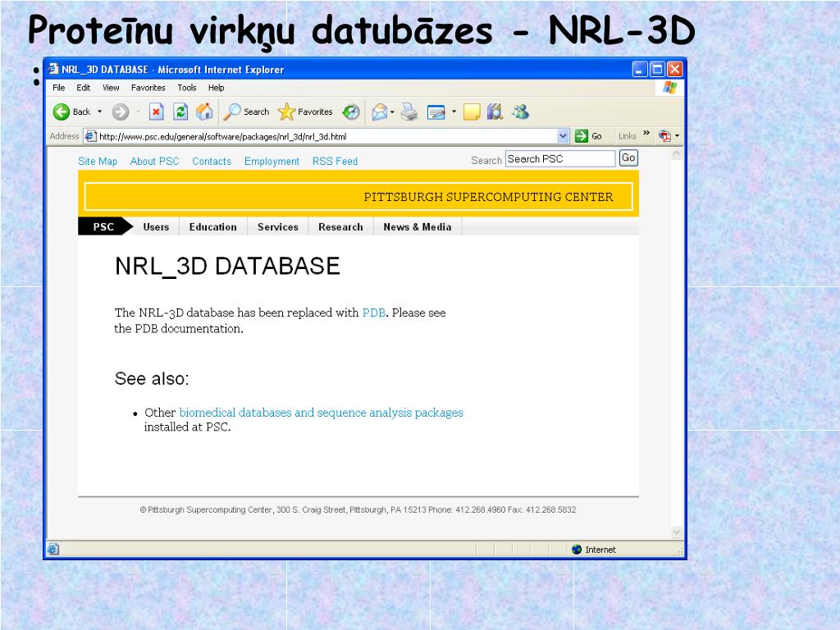The height and width of the screenshot is (630, 840).
Task: Click the NRL_3D DATABASE page heading
Action: coord(227,267)
